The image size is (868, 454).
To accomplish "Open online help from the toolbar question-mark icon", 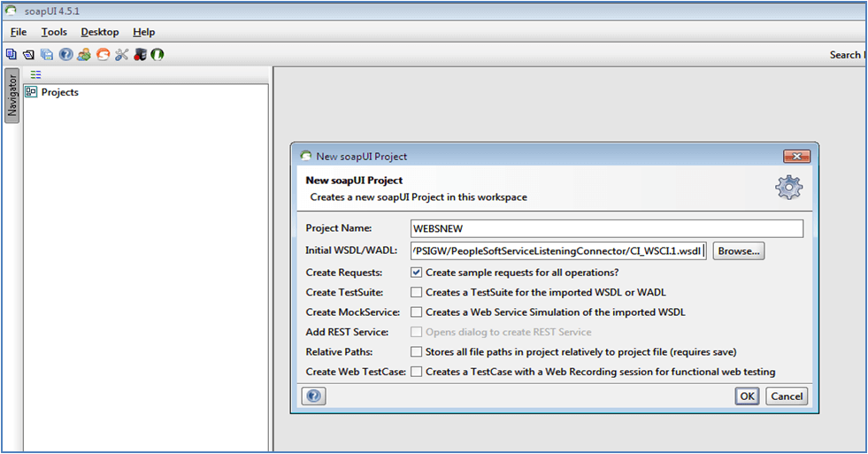I will 65,54.
